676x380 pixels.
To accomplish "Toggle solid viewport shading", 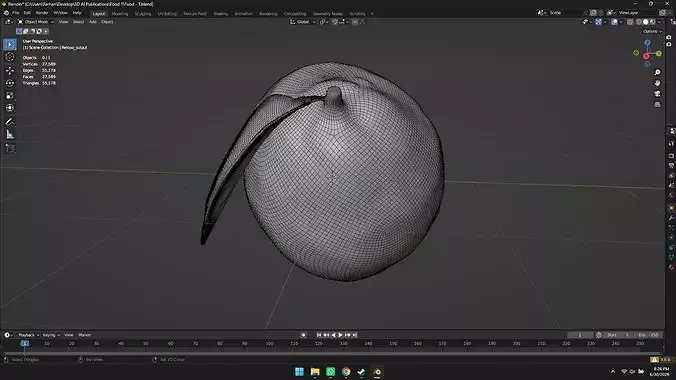I will 645,22.
